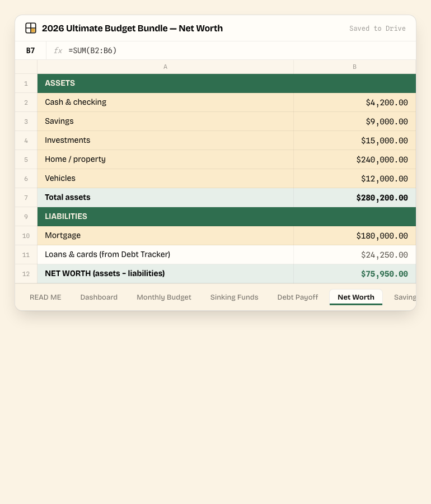The image size is (431, 504).
Task: Select the Savings label cell
Action: [165, 121]
